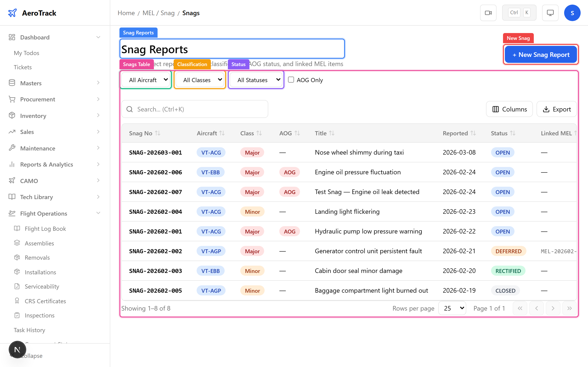The height and width of the screenshot is (367, 588).
Task: Click the search field above the table
Action: tap(194, 109)
